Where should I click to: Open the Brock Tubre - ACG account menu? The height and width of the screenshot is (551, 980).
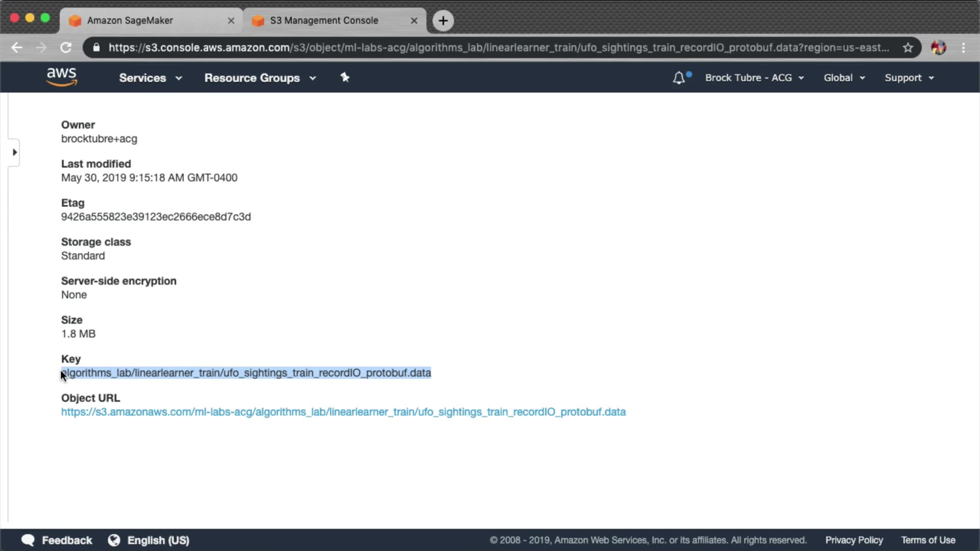pyautogui.click(x=754, y=78)
